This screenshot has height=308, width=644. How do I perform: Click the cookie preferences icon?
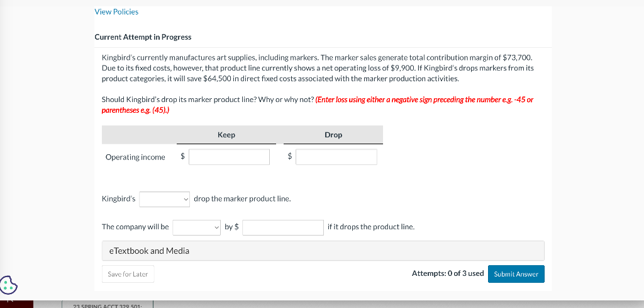[9, 285]
